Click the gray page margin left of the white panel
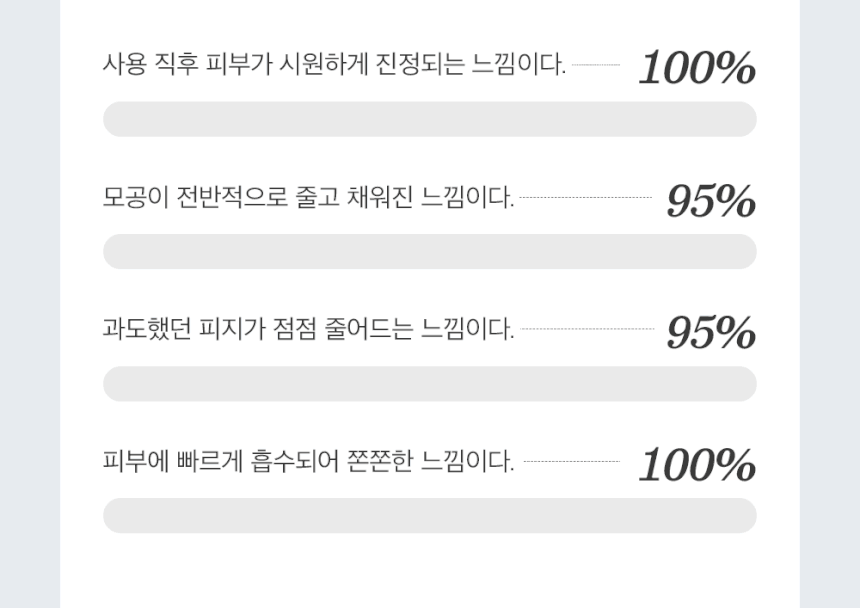860x608 pixels. (30, 304)
